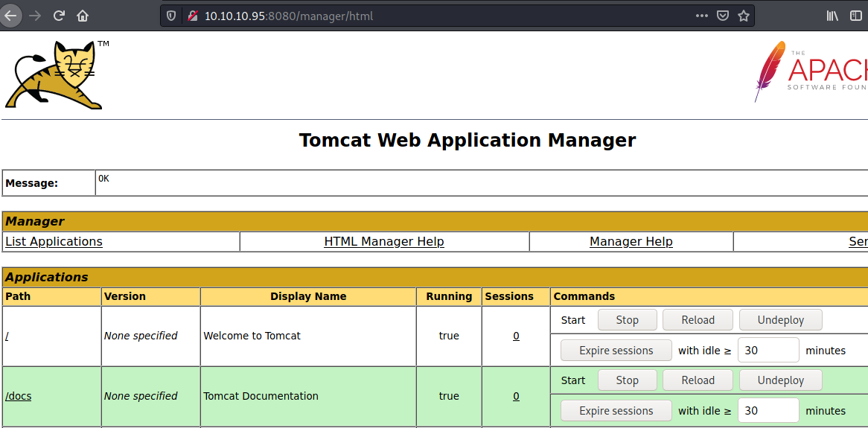Image resolution: width=868 pixels, height=428 pixels.
Task: Stop the Tomcat Documentation application
Action: pos(628,380)
